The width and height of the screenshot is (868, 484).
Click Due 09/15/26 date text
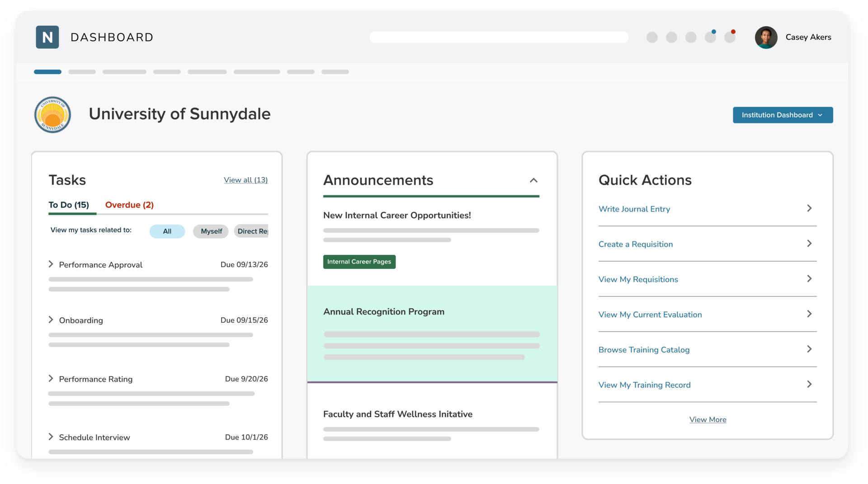click(x=244, y=320)
